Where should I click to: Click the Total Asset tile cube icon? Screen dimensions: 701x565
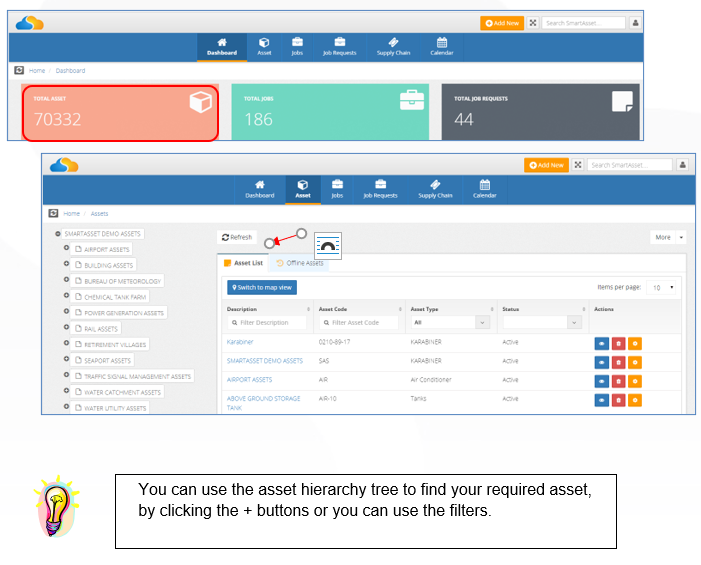click(200, 102)
